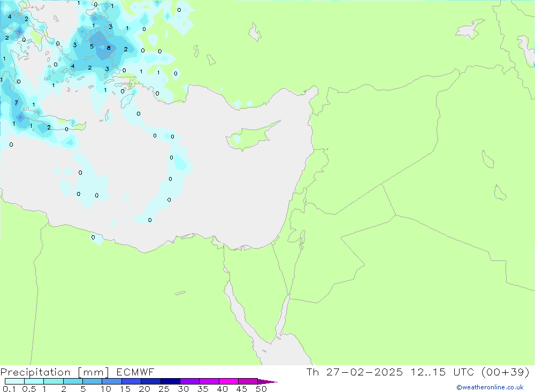Select the 35–40 mm legend swatch

coord(209,381)
